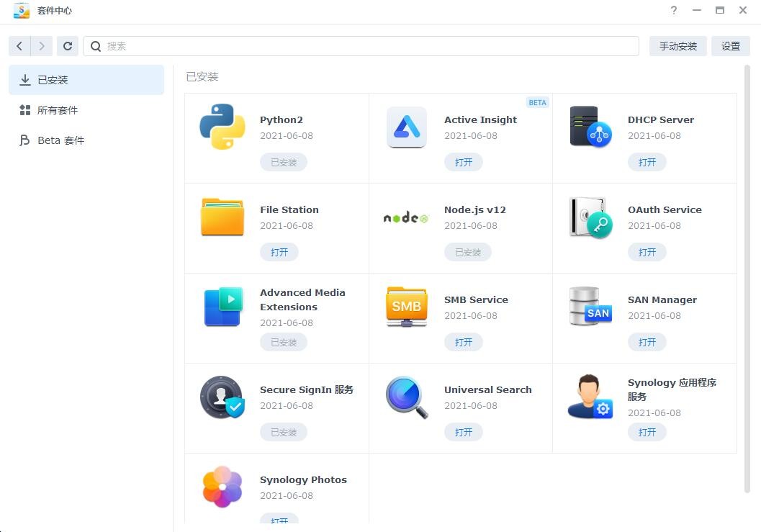This screenshot has width=761, height=532.
Task: Click the 手动安装 button
Action: [677, 46]
